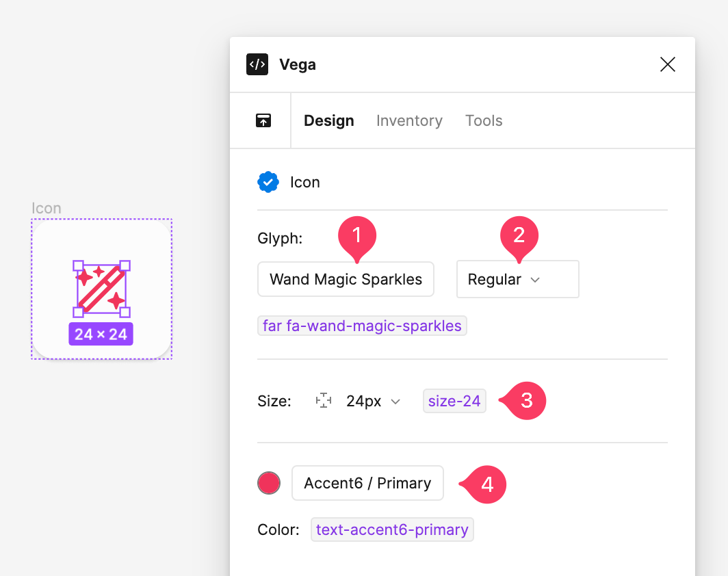This screenshot has height=576, width=728.
Task: Click the Glyph: label
Action: pyautogui.click(x=280, y=238)
